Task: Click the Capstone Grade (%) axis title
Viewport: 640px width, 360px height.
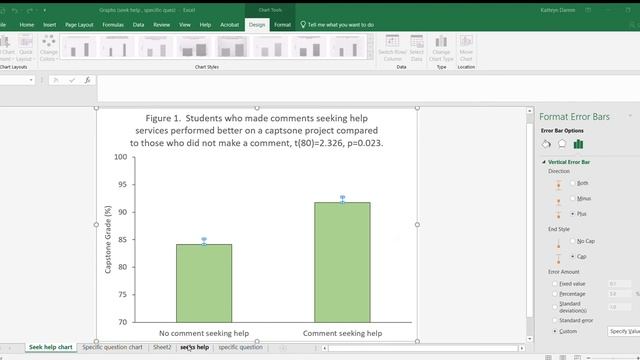Action: click(108, 239)
